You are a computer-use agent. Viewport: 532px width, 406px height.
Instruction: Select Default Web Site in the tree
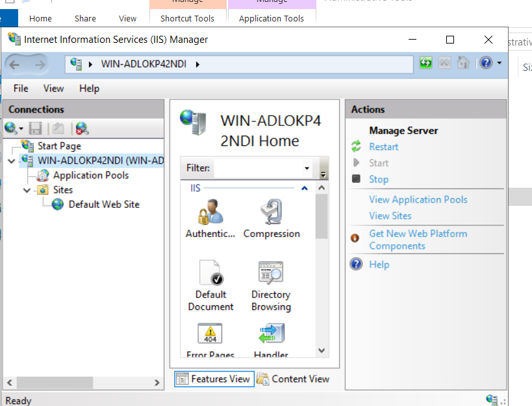click(103, 205)
